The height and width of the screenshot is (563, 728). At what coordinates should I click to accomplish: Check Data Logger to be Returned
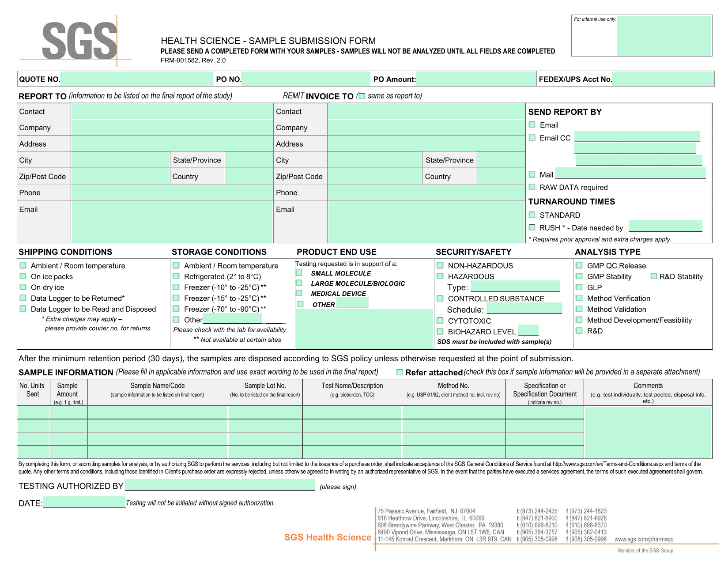[23, 298]
